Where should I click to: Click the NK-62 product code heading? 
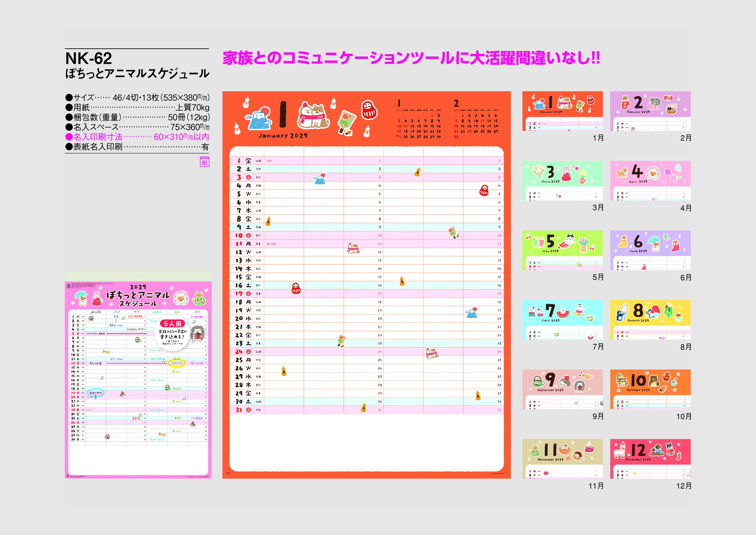pos(88,59)
